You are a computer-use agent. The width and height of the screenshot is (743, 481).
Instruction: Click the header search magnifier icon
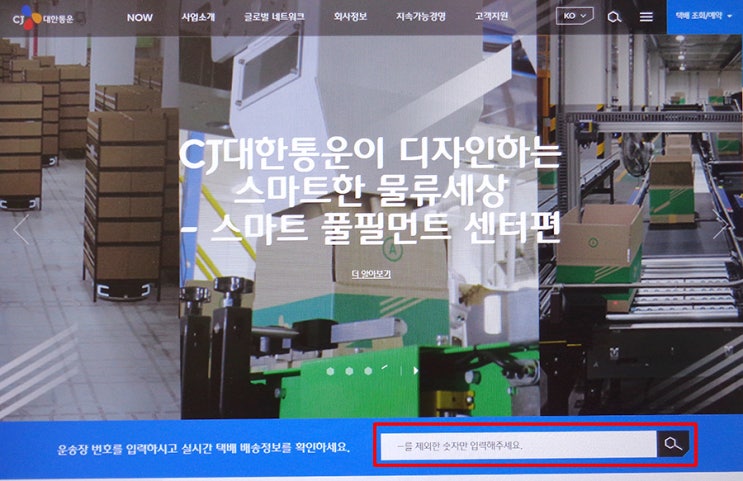(x=614, y=17)
